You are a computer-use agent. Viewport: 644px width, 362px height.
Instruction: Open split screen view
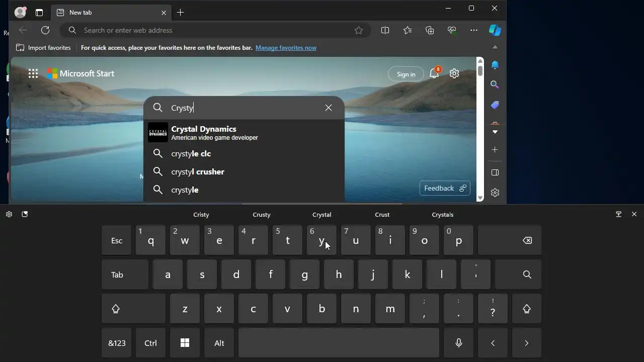click(385, 30)
